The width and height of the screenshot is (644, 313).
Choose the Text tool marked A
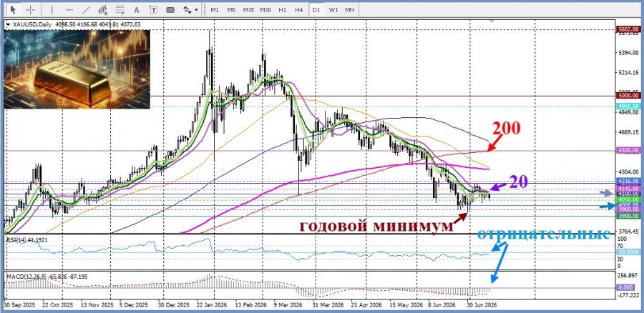(137, 9)
